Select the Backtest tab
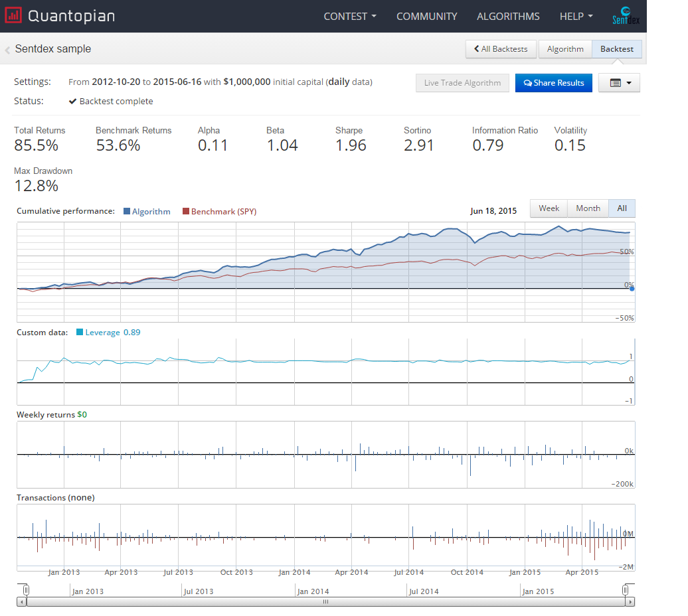Screen dimensions: 688x616 pyautogui.click(x=616, y=49)
